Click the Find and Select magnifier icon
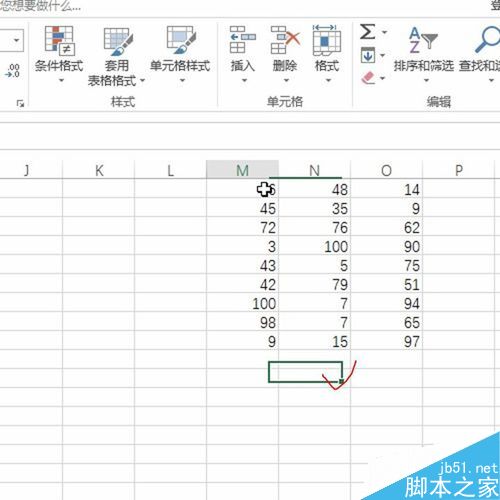Screen dimensions: 500x500 pos(487,39)
